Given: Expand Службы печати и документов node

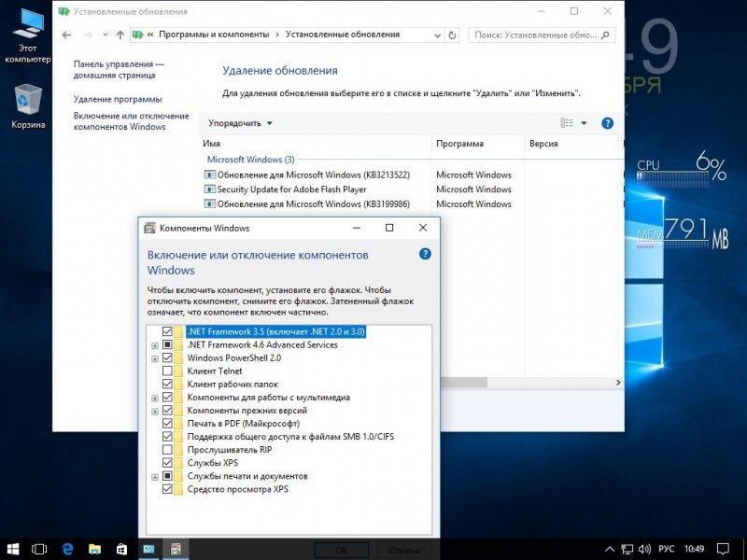Looking at the screenshot, I should [155, 477].
